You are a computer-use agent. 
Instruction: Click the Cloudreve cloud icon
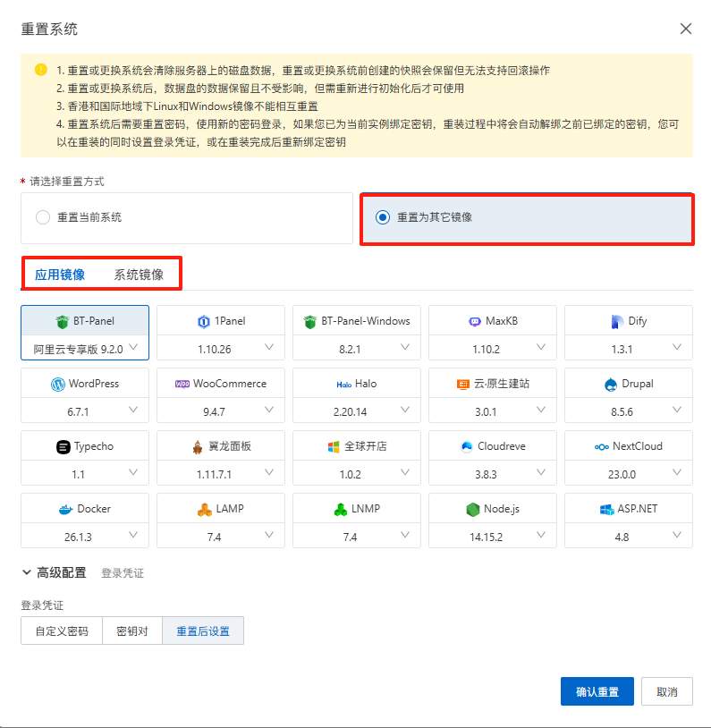[x=467, y=446]
